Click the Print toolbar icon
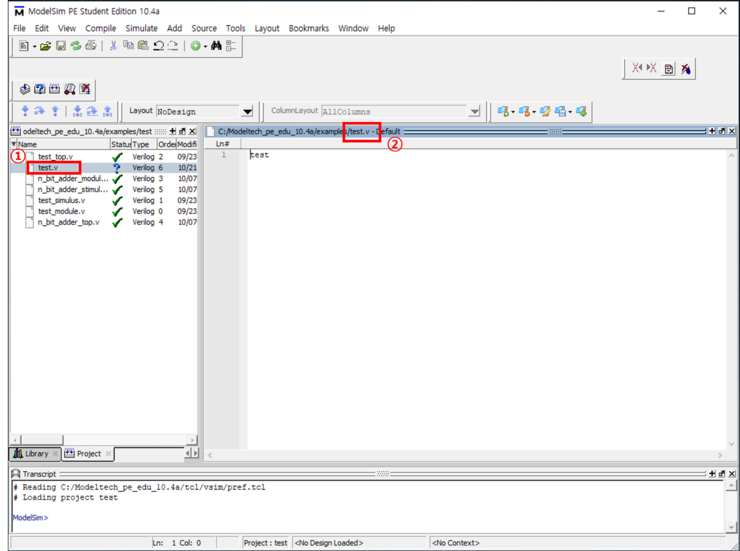 pos(91,46)
